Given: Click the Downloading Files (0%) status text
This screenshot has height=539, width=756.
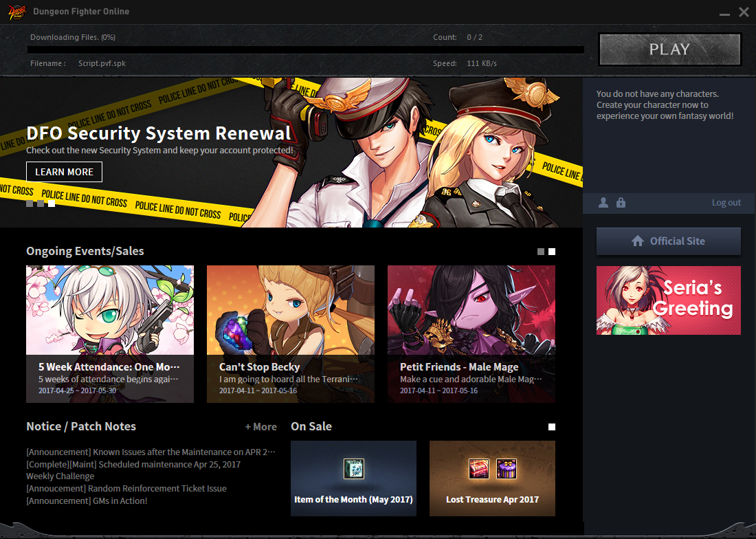Looking at the screenshot, I should point(73,37).
